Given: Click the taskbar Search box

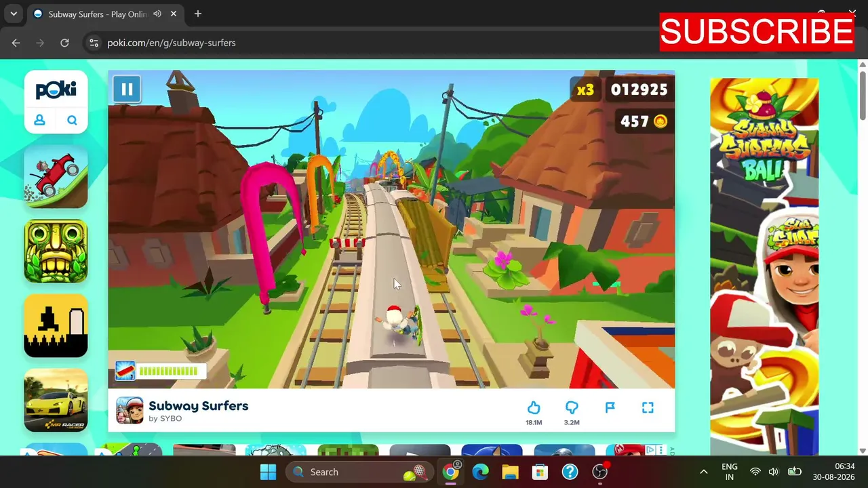Looking at the screenshot, I should pyautogui.click(x=361, y=472).
